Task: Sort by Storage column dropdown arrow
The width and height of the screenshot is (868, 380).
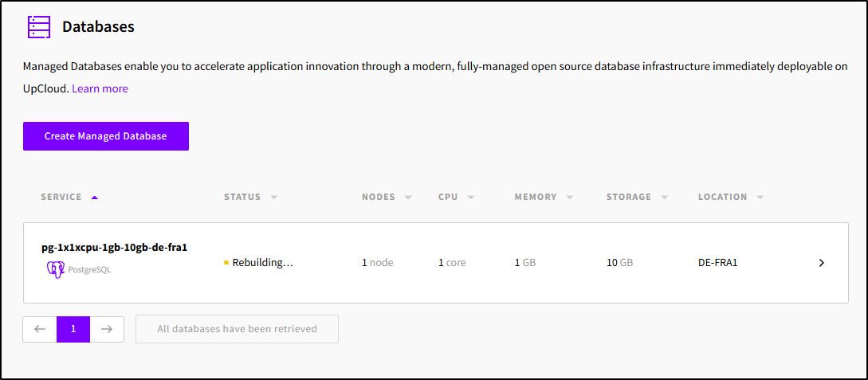Action: 664,198
